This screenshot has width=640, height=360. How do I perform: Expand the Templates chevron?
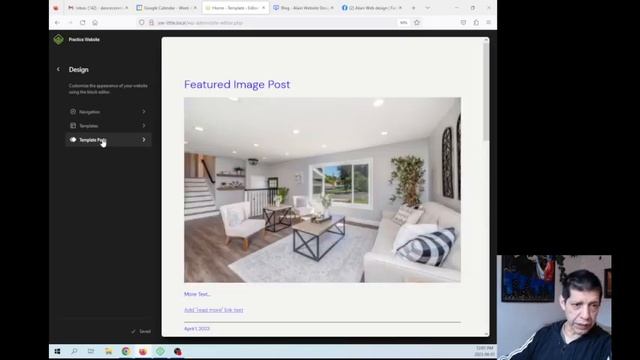[144, 126]
